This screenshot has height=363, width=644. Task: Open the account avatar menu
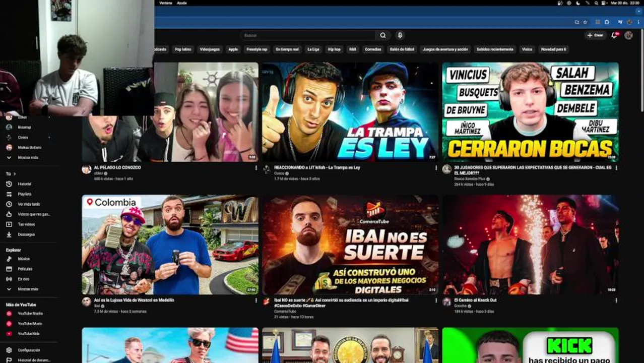pyautogui.click(x=628, y=35)
